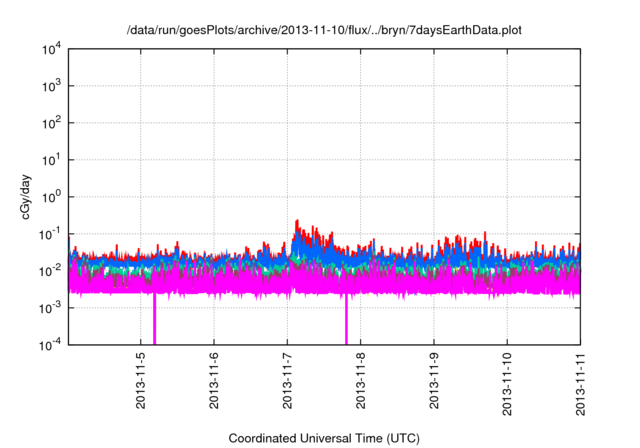Viewport: 640px width, 448px height.
Task: Click the magenta dropout spike before 2013-11-8
Action: tap(346, 319)
